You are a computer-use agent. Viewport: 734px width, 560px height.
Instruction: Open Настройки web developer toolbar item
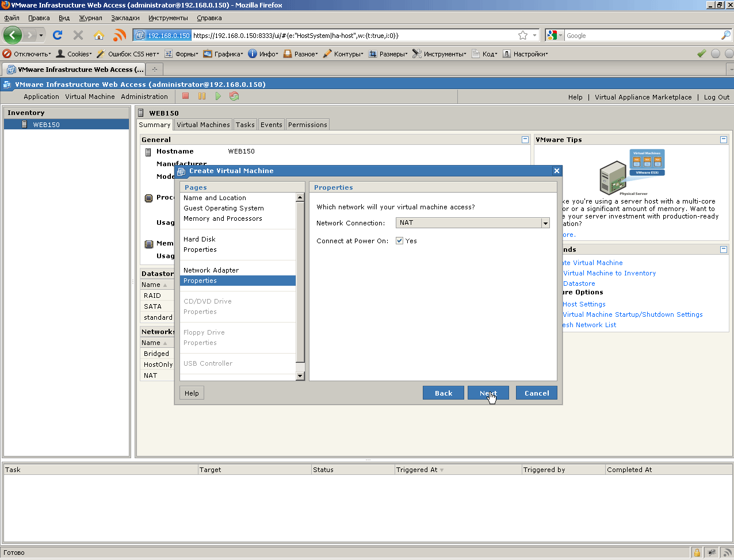coord(526,54)
